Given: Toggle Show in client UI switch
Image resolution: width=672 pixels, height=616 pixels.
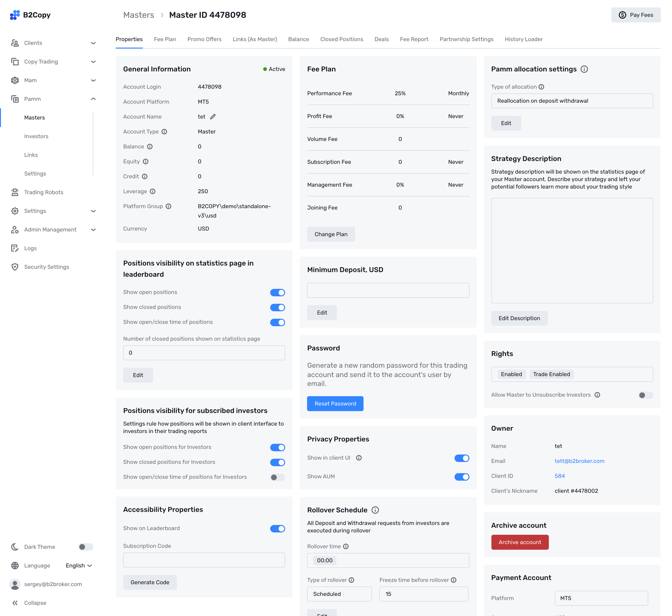Looking at the screenshot, I should pos(462,458).
